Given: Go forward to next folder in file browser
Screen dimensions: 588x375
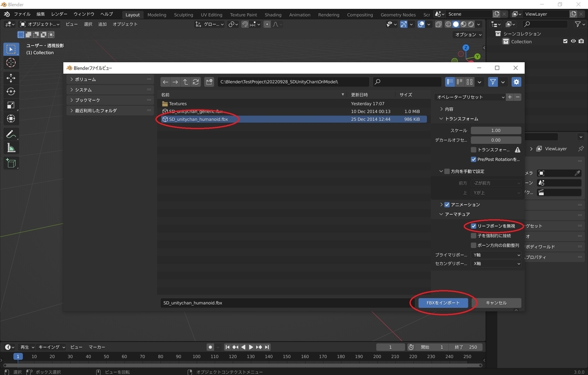Looking at the screenshot, I should point(175,82).
